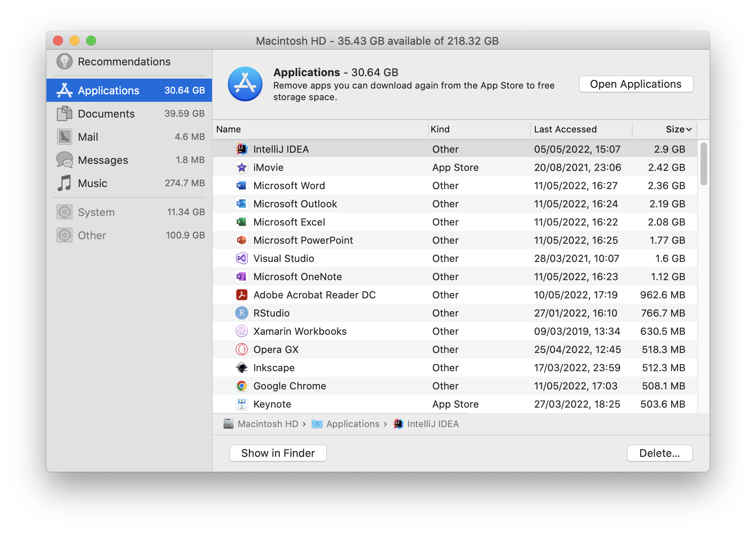Select the Opera GX row name
This screenshot has height=533, width=756.
coord(276,349)
